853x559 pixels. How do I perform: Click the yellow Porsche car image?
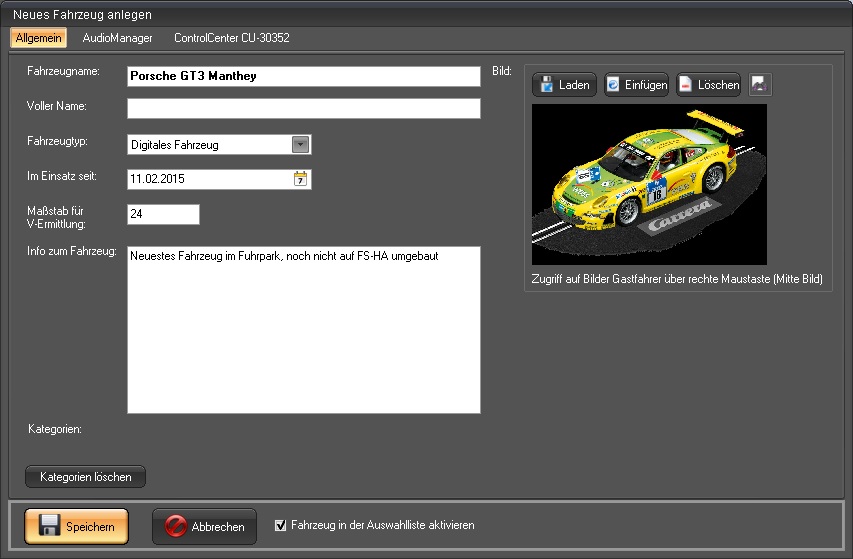[x=649, y=184]
